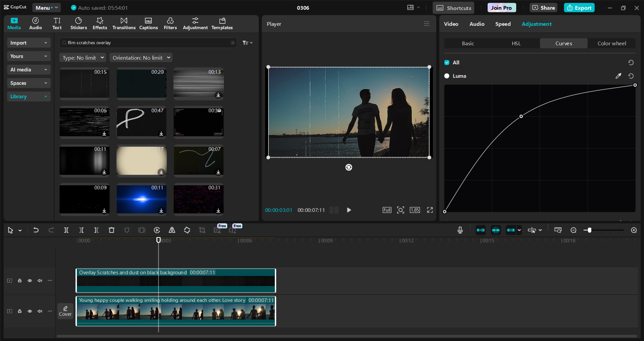This screenshot has height=341, width=644.
Task: Uncheck the All curves checkbox
Action: pos(447,63)
